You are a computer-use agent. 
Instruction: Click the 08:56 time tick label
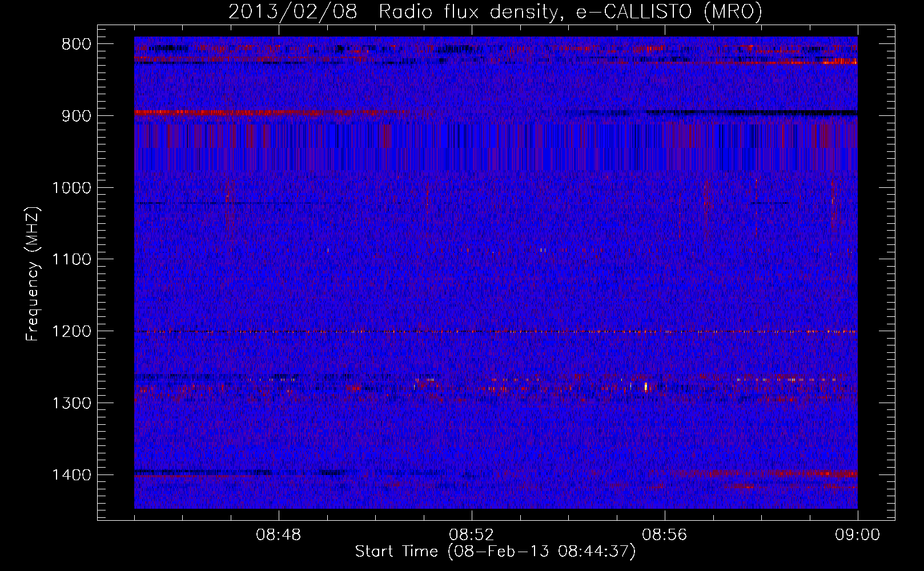(665, 535)
